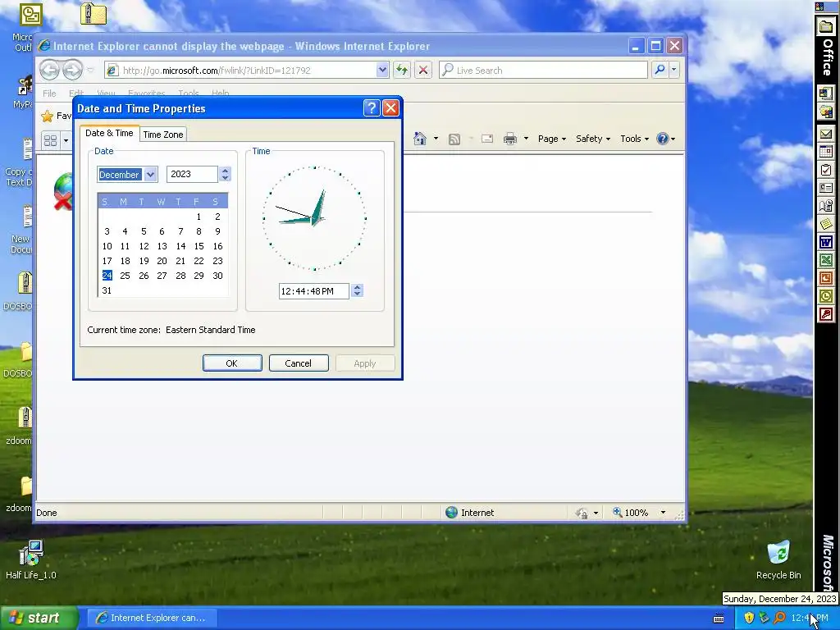
Task: Select the Date & Time tab
Action: pyautogui.click(x=109, y=133)
